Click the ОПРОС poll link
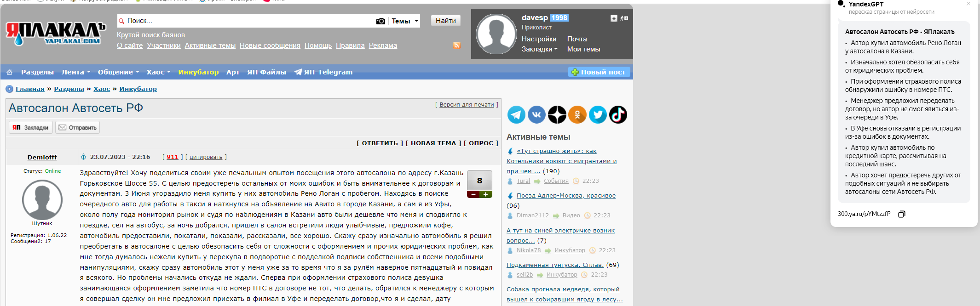The width and height of the screenshot is (980, 306). click(481, 143)
